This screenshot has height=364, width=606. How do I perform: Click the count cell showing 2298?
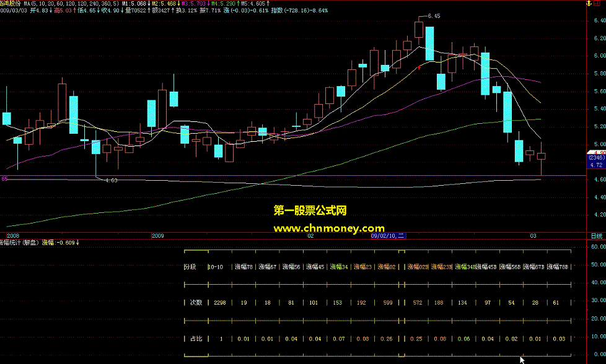point(219,303)
